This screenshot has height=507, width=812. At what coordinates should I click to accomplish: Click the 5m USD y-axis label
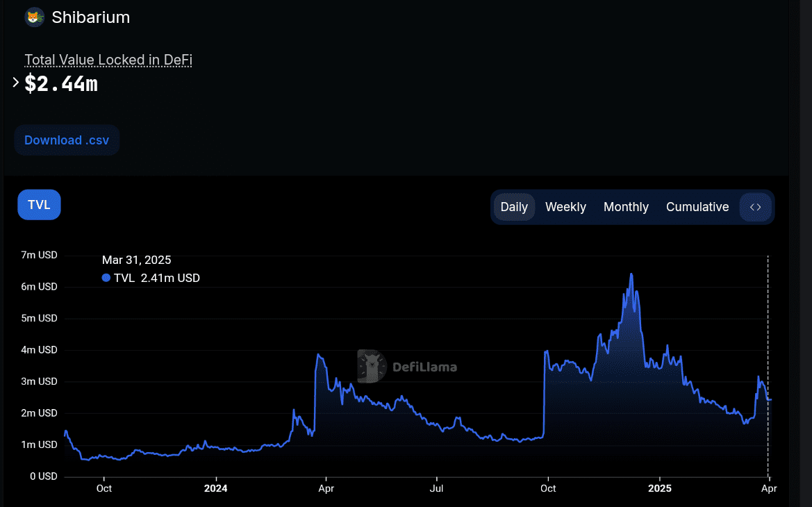(x=40, y=318)
